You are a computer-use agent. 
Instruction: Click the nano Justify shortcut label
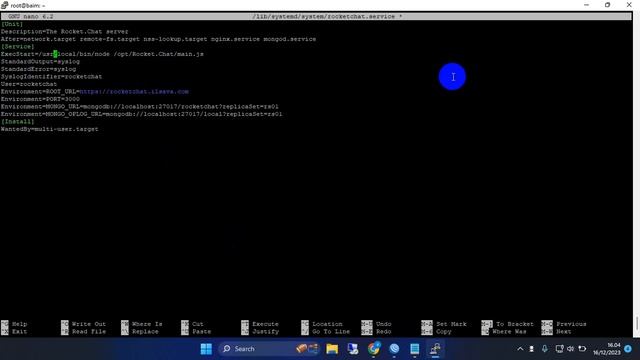[x=265, y=331]
